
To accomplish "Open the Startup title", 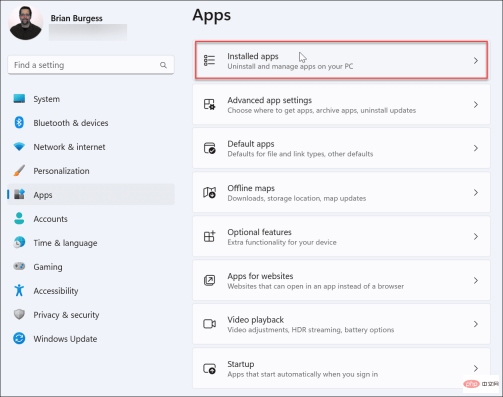I will (241, 364).
